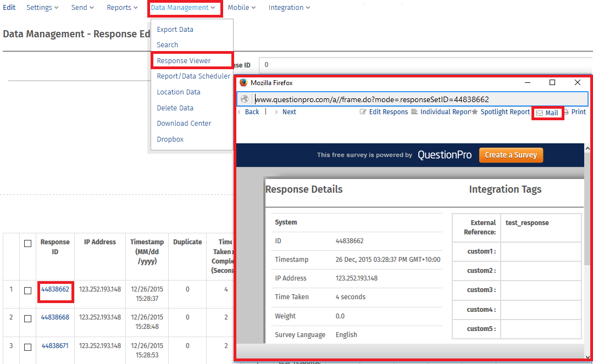
Task: Click the Timestamp value 26 Dec, 2015
Action: pos(388,260)
